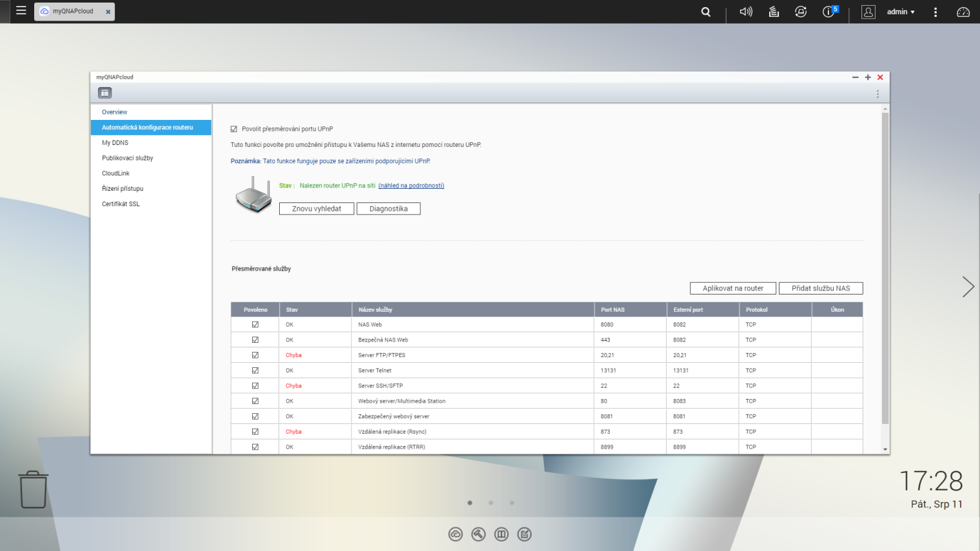Viewport: 980px width, 551px height.
Task: Select the second desktop page dot
Action: (x=491, y=503)
